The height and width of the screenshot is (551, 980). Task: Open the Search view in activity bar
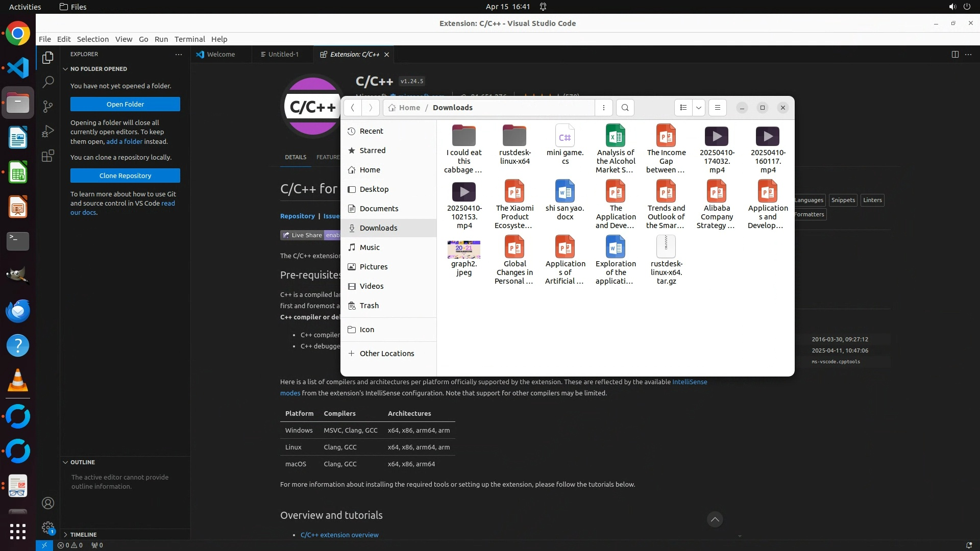point(47,82)
